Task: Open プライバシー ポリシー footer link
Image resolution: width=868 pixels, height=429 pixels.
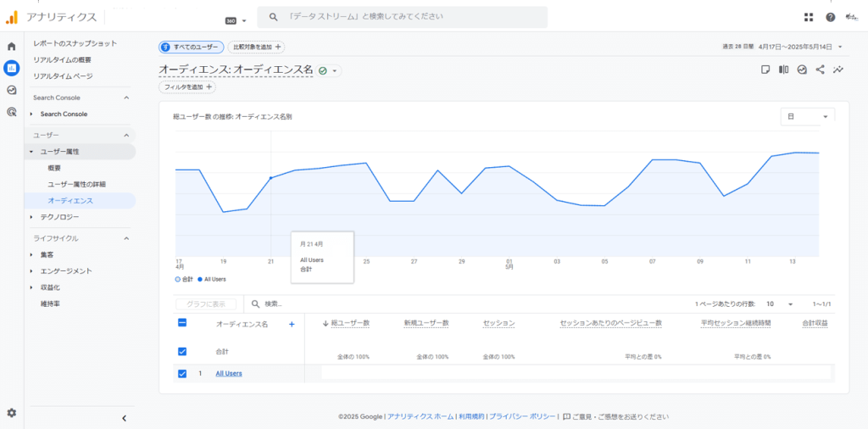Action: pos(522,416)
